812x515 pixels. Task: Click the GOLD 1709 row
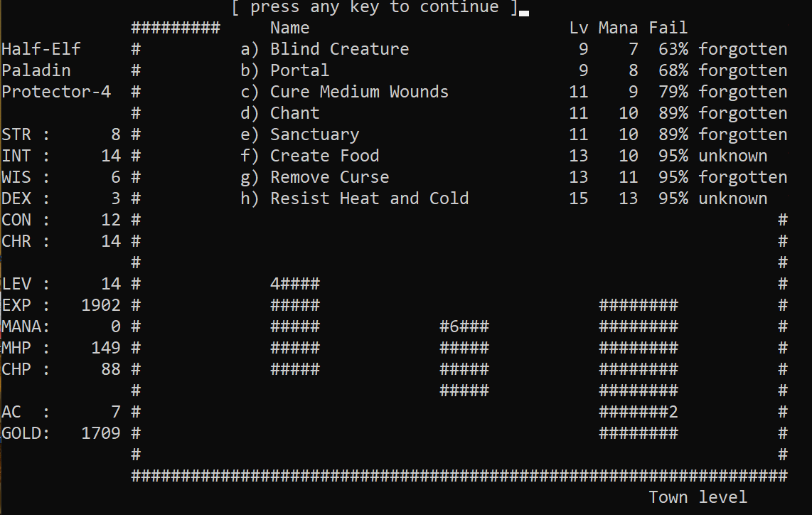click(x=61, y=433)
